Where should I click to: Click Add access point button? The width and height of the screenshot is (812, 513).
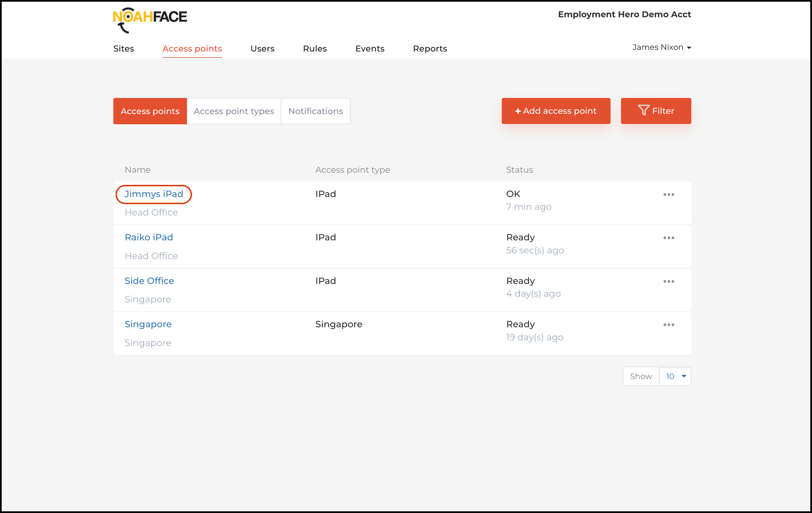point(555,111)
